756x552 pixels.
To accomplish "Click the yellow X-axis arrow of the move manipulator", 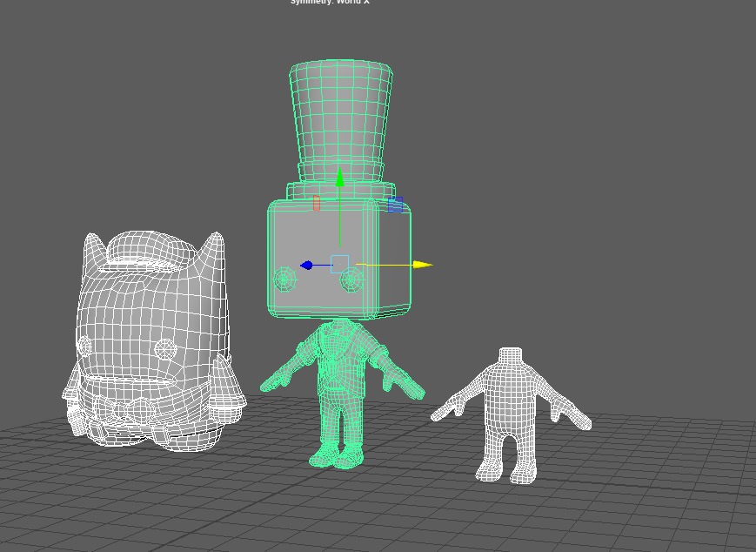I will [x=423, y=265].
